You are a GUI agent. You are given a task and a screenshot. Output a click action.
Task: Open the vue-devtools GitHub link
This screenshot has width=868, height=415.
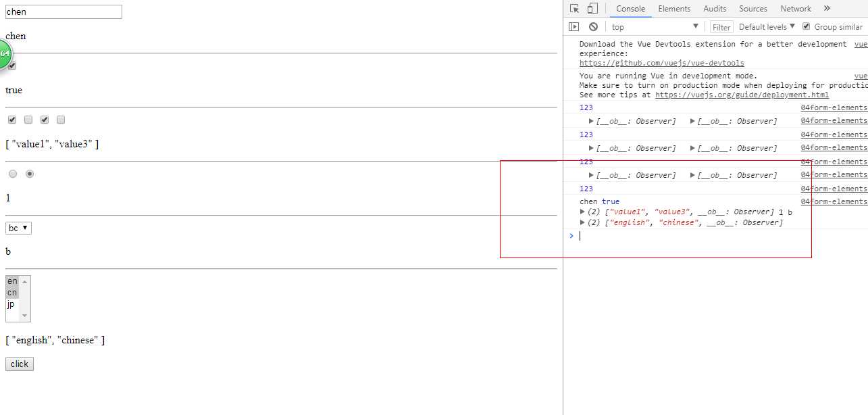[x=662, y=63]
